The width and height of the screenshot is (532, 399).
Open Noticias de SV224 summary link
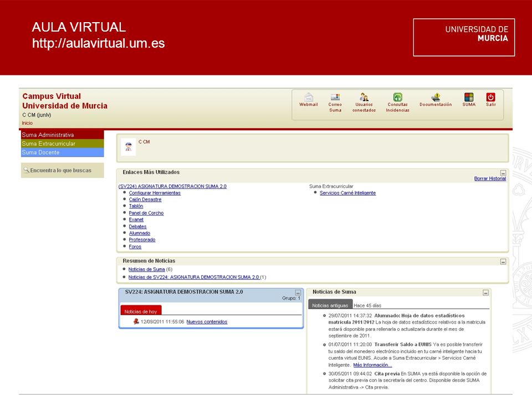(194, 277)
